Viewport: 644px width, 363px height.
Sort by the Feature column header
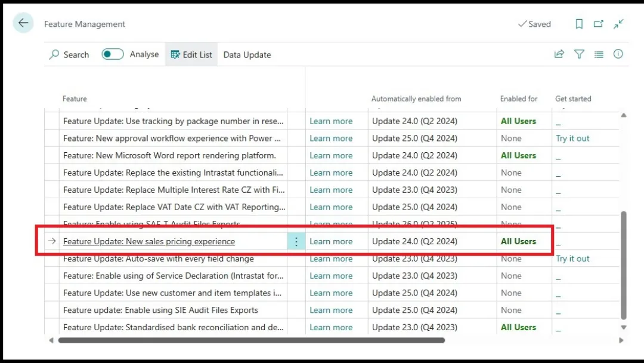pyautogui.click(x=75, y=99)
